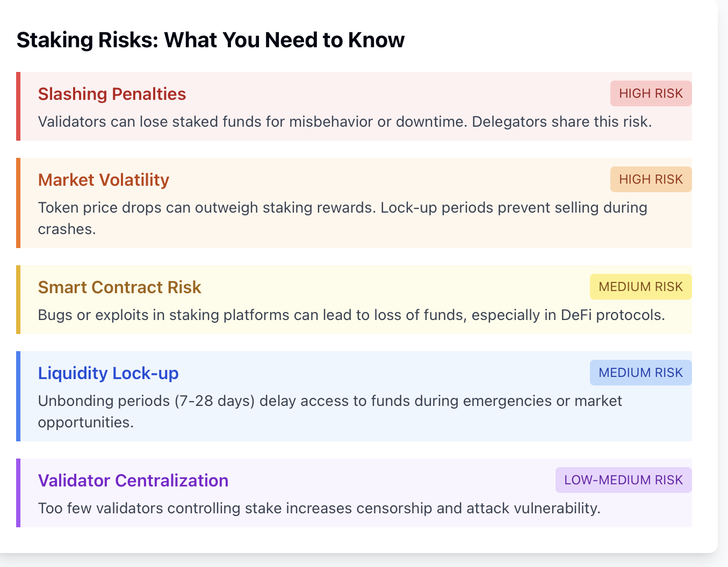The height and width of the screenshot is (567, 728).
Task: Click the blue accent bar on Liquidity Lock-up
Action: tap(18, 396)
